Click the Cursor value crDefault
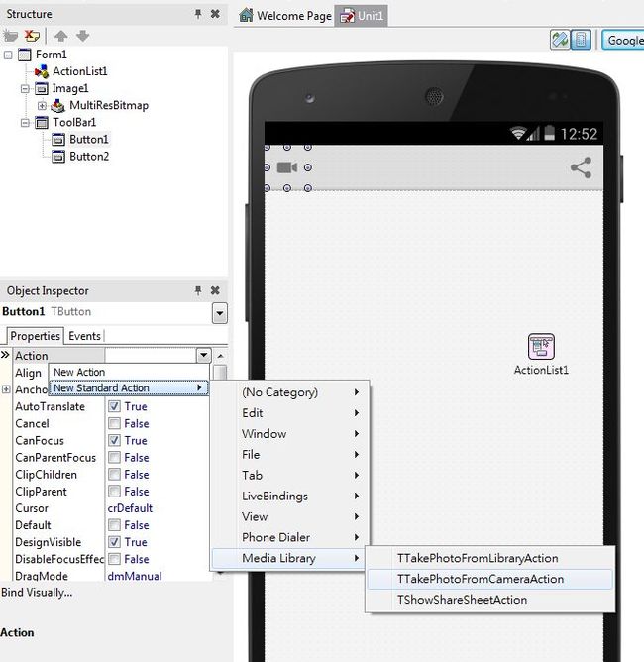This screenshot has height=662, width=644. (130, 508)
